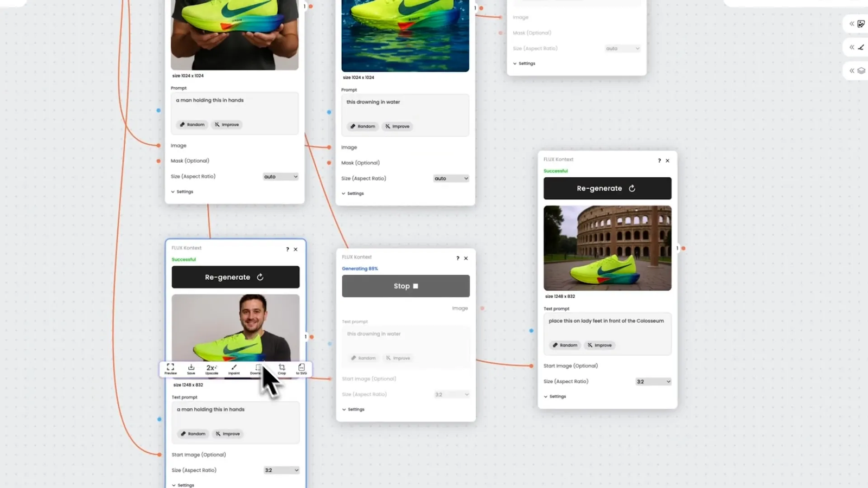Click the output port of Colosseum node
Screen dimensions: 868x488
pos(684,248)
